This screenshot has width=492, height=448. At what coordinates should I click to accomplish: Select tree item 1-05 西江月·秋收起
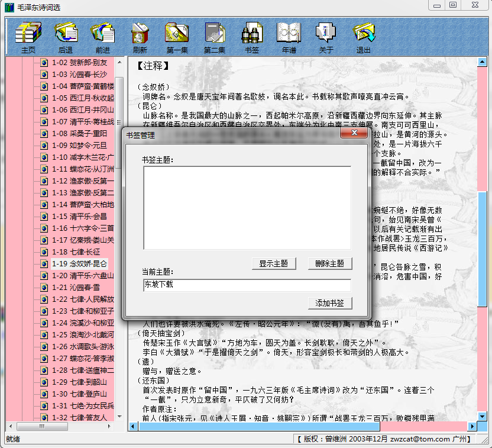(83, 98)
